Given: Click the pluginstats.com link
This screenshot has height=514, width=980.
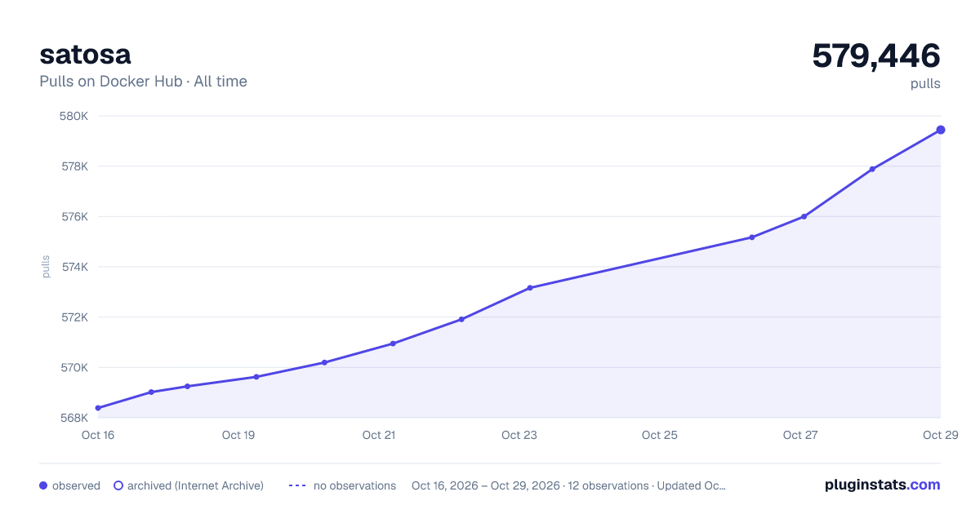Looking at the screenshot, I should tap(882, 485).
